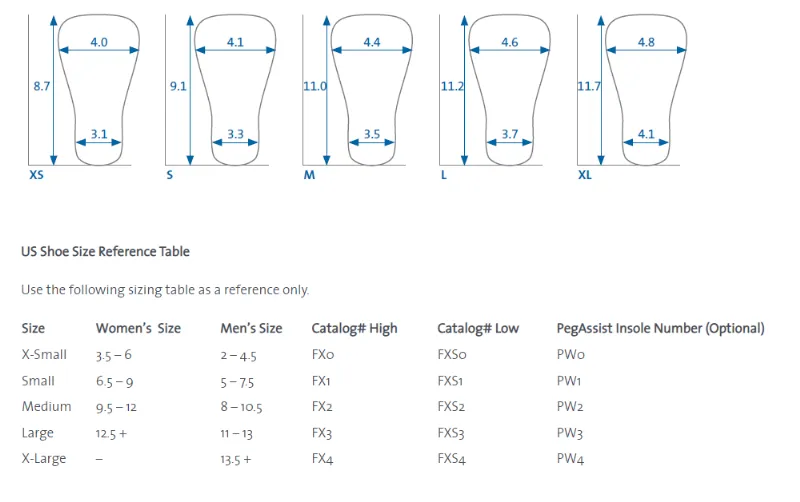
Task: Click the PegAssist Insole Number column header
Action: tap(660, 328)
